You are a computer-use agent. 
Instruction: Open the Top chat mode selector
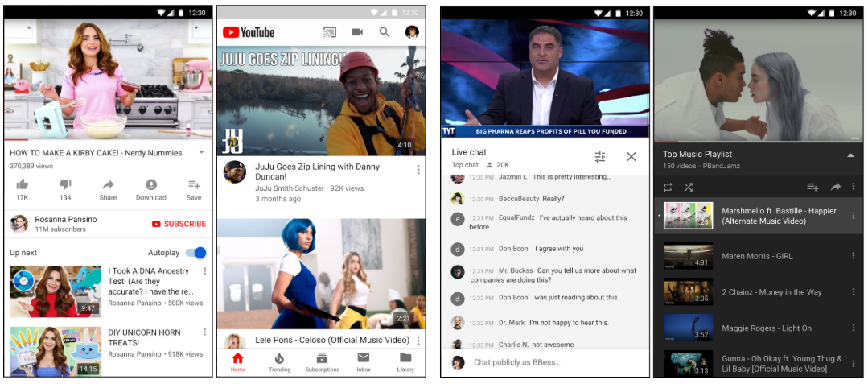[465, 165]
